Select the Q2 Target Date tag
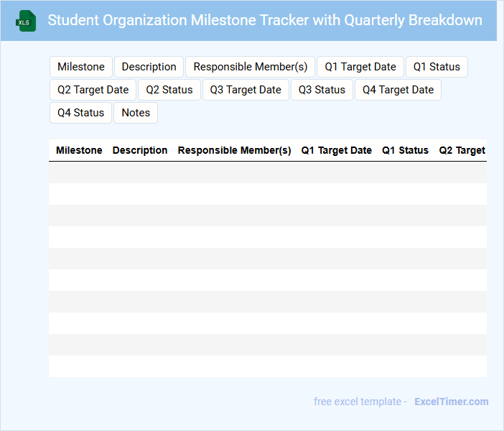Viewport: 504px width, 431px height. pyautogui.click(x=93, y=90)
